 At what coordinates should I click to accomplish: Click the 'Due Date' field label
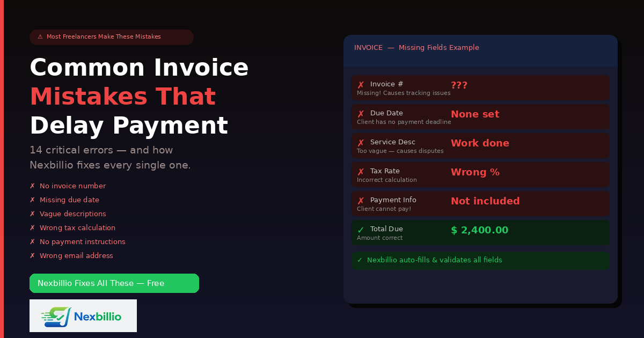click(386, 113)
